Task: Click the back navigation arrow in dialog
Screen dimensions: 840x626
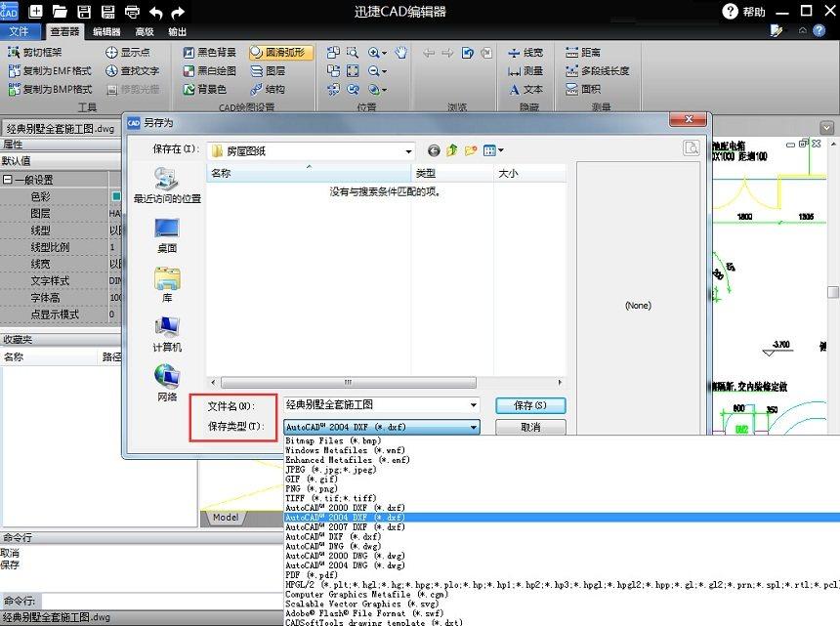Action: pos(434,150)
